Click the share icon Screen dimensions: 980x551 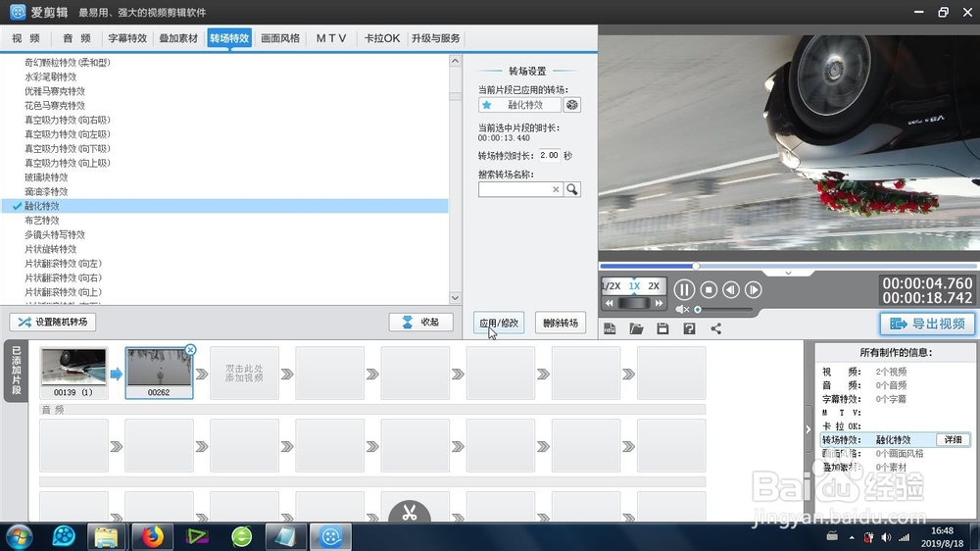point(716,328)
